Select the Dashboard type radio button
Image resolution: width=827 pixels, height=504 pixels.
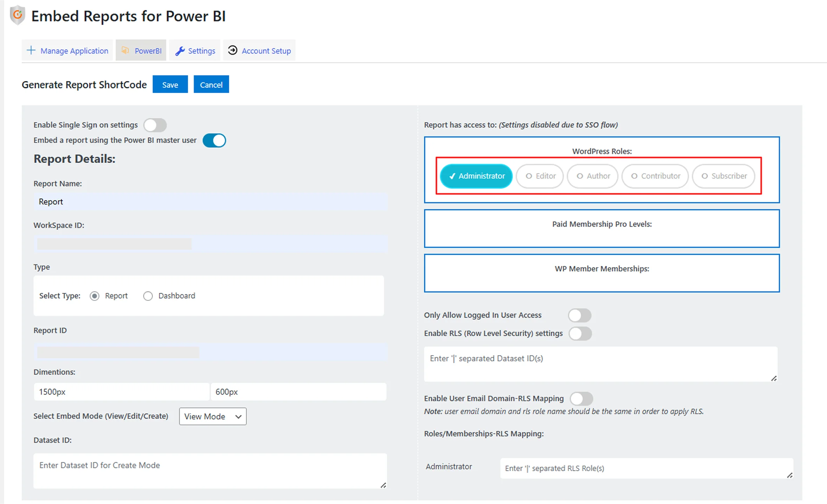coord(148,296)
